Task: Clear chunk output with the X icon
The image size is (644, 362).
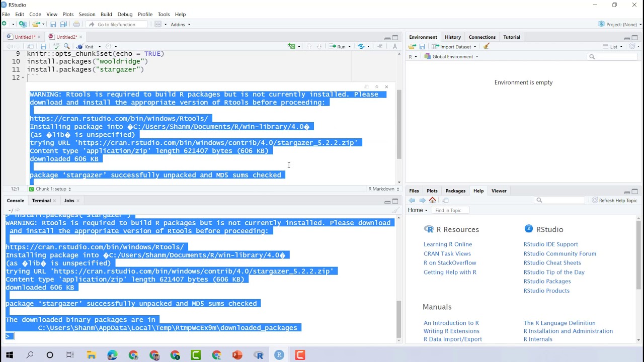Action: point(386,87)
